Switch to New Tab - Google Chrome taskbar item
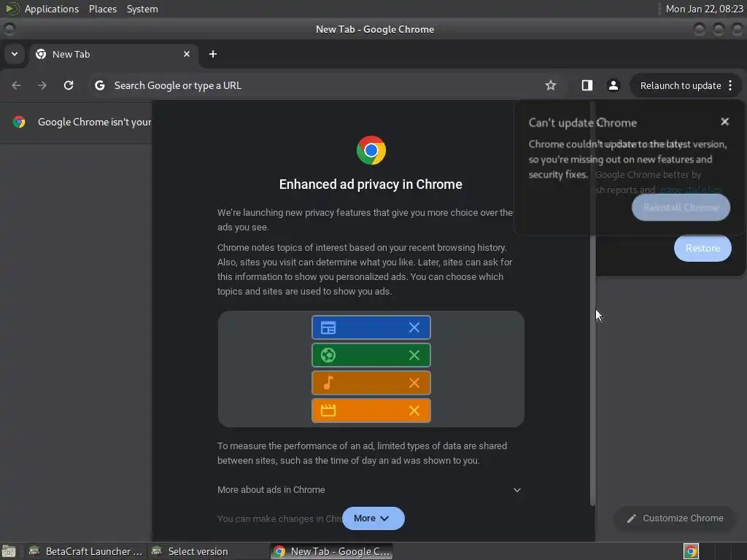The height and width of the screenshot is (560, 747). (x=333, y=551)
